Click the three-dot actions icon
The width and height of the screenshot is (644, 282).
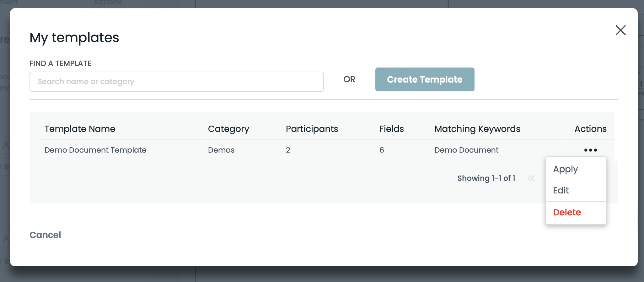click(x=590, y=150)
